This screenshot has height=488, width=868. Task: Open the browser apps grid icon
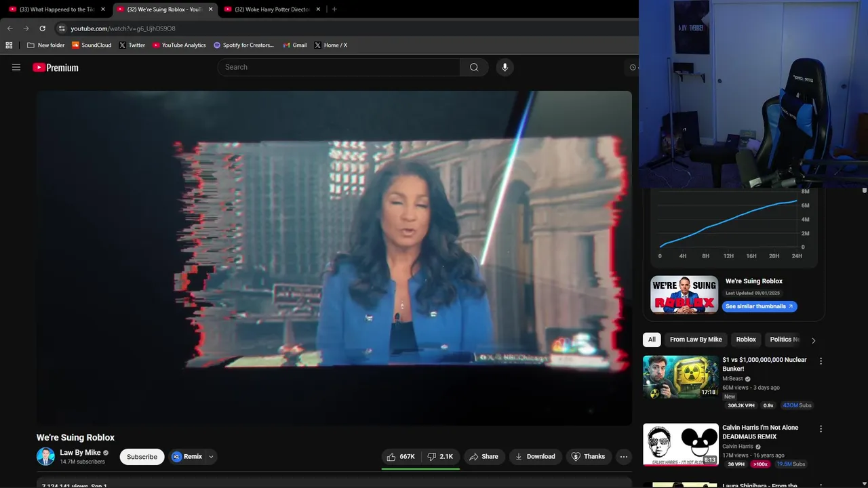[9, 45]
